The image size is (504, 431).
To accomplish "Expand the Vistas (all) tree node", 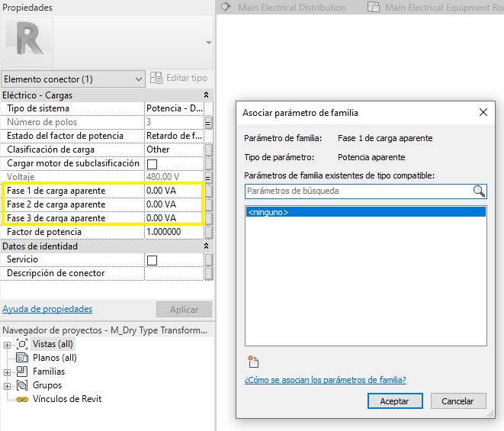I will pyautogui.click(x=8, y=345).
